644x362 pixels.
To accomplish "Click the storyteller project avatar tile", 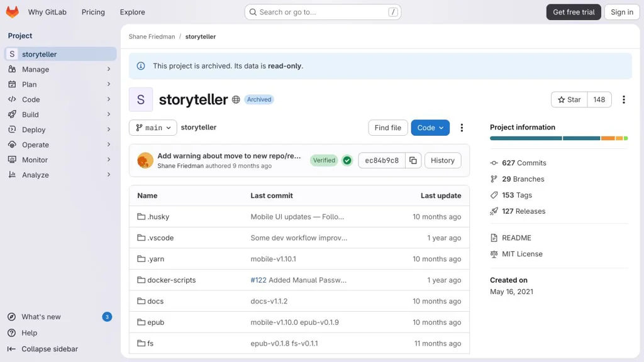I will point(140,99).
